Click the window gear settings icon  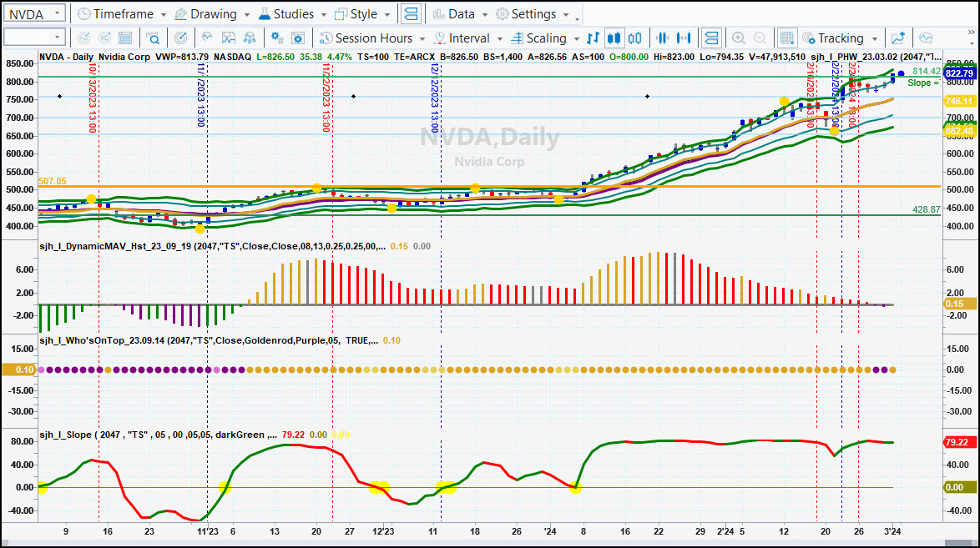[x=298, y=38]
